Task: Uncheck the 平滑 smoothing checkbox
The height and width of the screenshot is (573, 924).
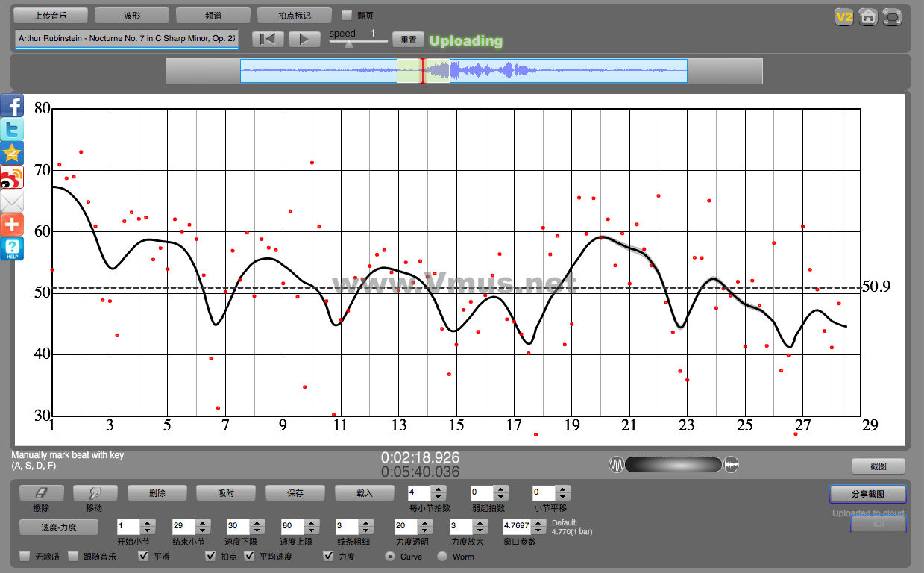Action: point(144,556)
